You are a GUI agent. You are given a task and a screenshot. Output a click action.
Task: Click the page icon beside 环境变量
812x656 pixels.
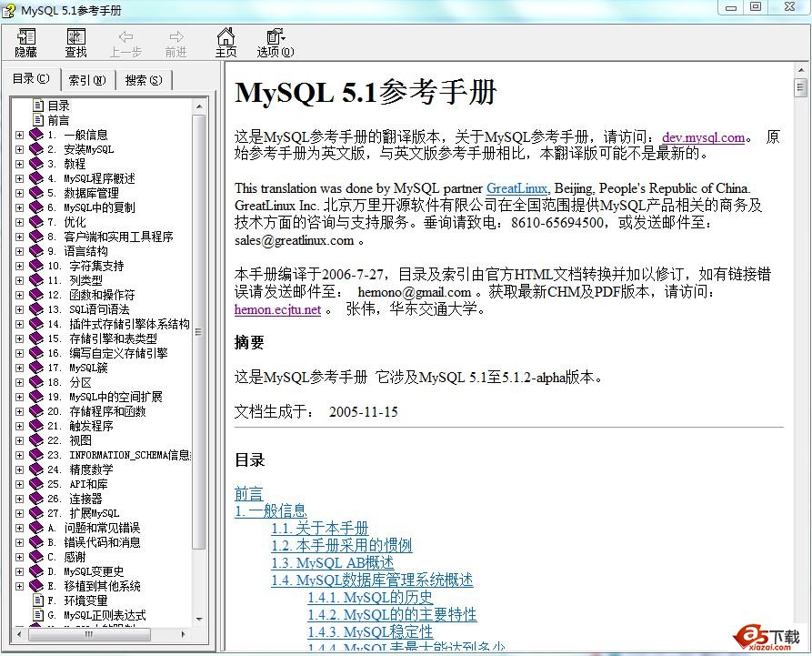[x=38, y=600]
